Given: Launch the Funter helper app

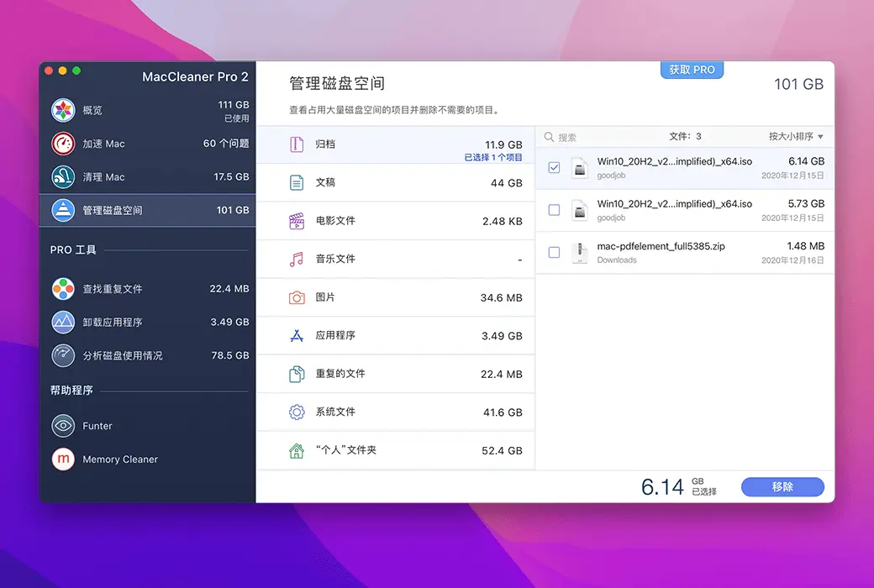Looking at the screenshot, I should click(147, 426).
